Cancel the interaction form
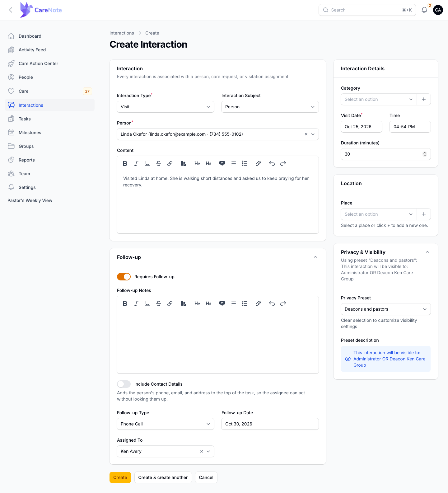The height and width of the screenshot is (493, 448). (206, 477)
